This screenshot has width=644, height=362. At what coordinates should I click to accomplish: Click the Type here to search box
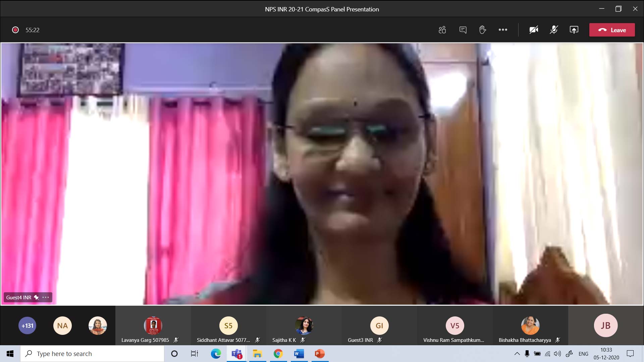[x=92, y=354]
